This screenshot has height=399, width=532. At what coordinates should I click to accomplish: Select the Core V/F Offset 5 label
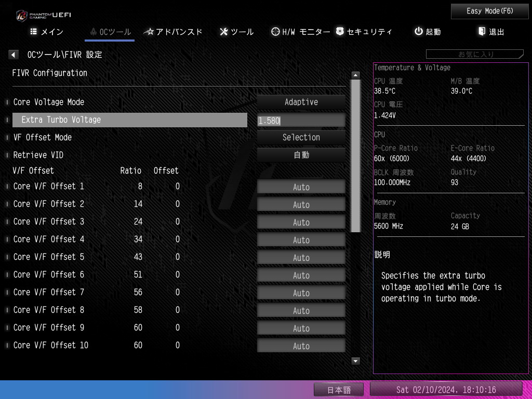pyautogui.click(x=48, y=257)
